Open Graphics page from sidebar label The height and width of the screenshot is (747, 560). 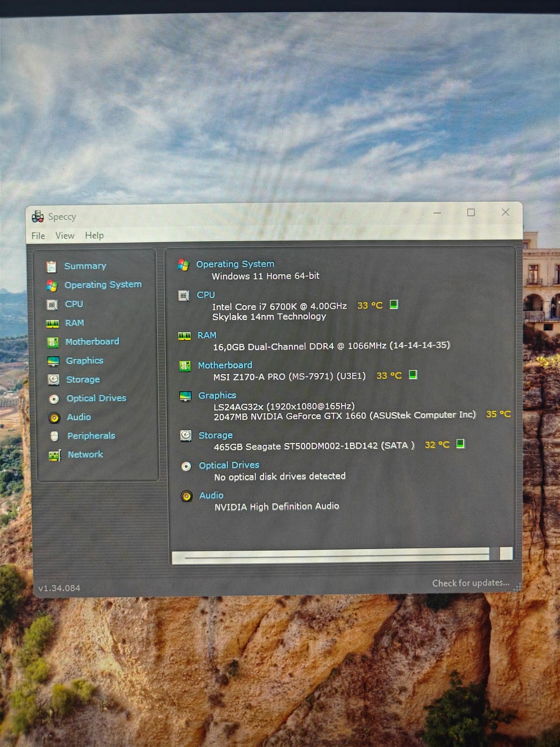coord(85,361)
